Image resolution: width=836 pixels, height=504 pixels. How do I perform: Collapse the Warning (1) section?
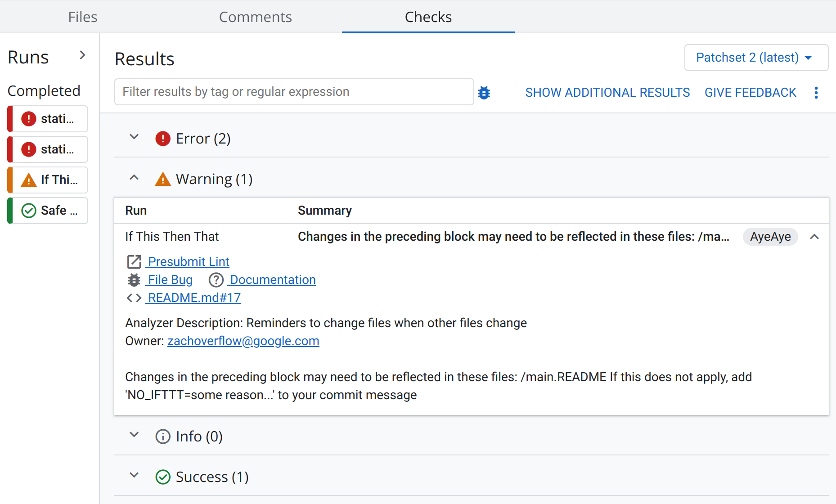coord(134,178)
